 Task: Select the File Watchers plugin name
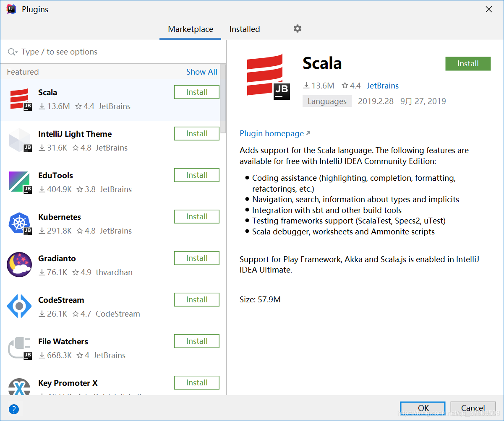[x=63, y=341]
